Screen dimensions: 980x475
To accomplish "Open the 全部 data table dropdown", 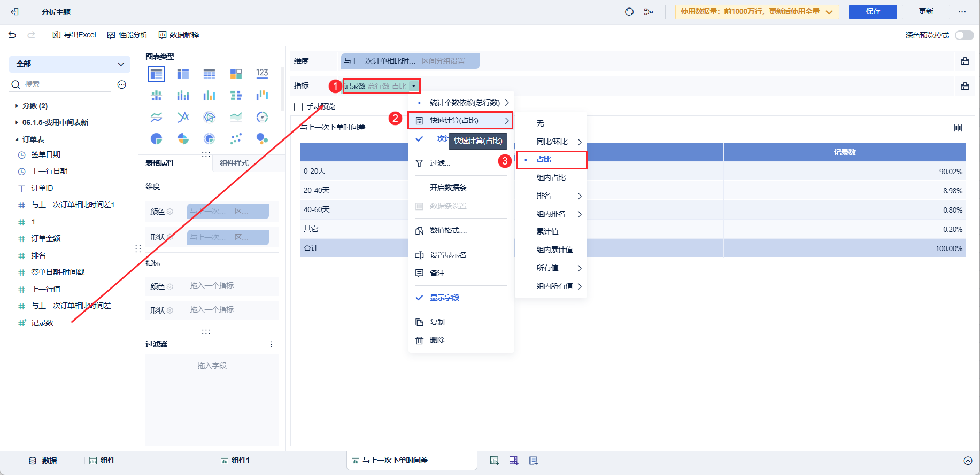I will 70,64.
